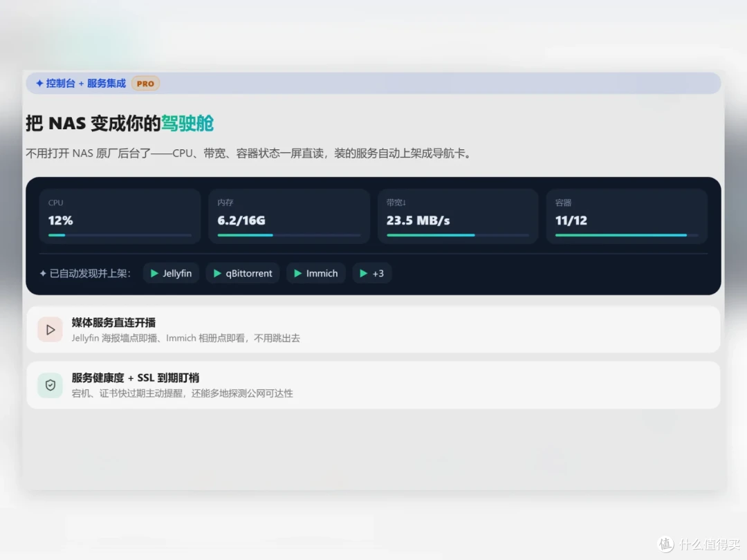Click the play triangle icon on qBittorrent

click(x=217, y=273)
